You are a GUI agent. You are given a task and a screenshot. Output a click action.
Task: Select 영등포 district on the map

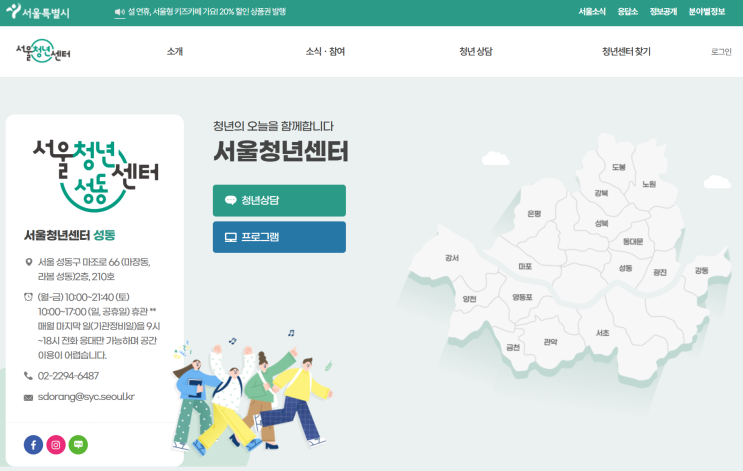pyautogui.click(x=522, y=297)
